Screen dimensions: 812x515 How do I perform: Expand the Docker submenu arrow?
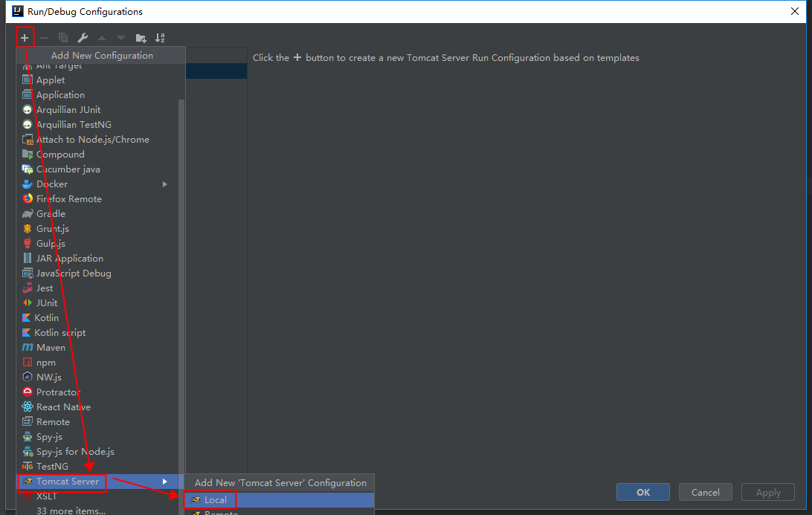[164, 184]
